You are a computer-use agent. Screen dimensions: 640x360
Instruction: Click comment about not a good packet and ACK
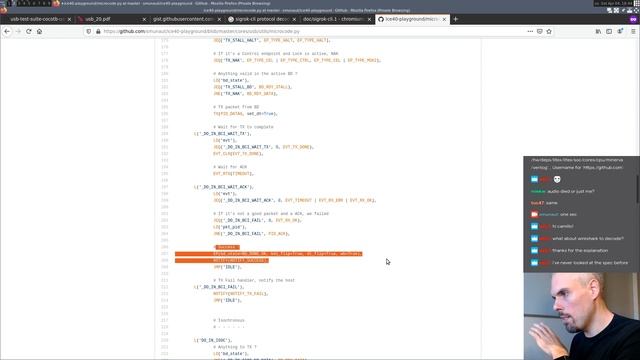point(271,213)
